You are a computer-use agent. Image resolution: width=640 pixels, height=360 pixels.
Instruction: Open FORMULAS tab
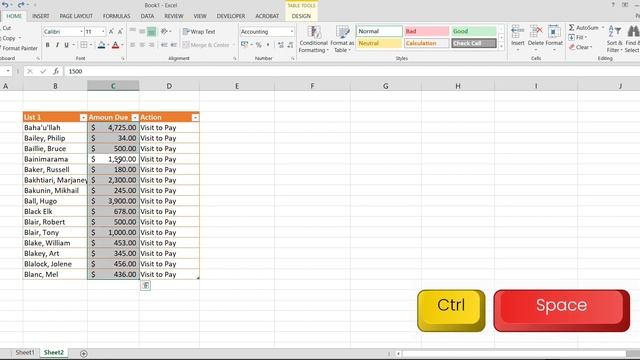pyautogui.click(x=116, y=16)
